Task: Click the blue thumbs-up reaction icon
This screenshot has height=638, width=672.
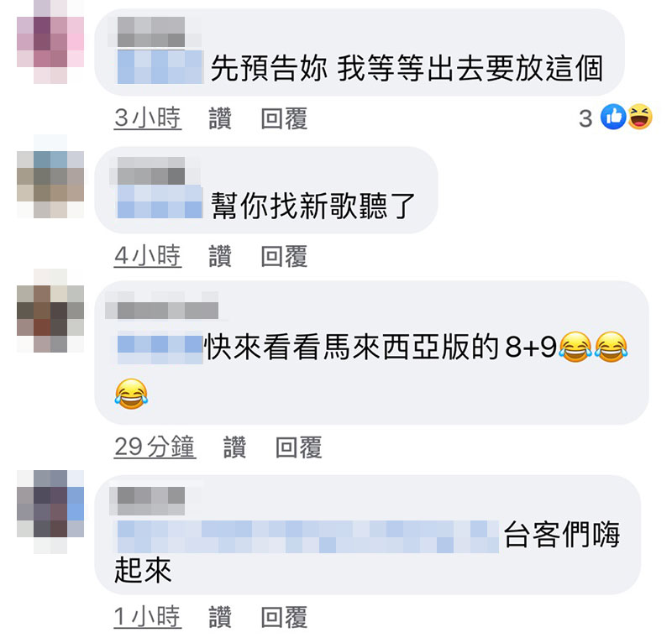Action: pos(613,117)
